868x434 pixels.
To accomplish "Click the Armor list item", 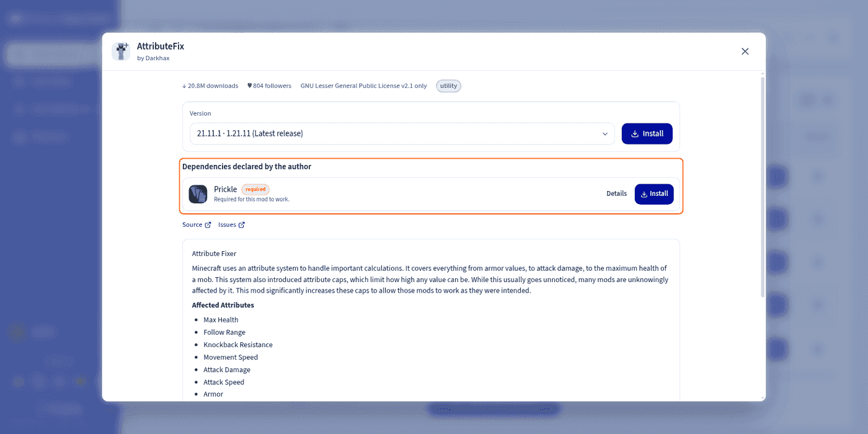I will [213, 394].
